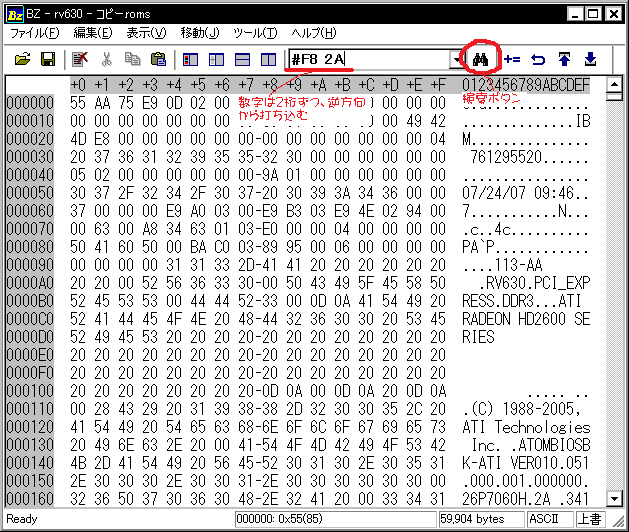Image resolution: width=629 pixels, height=532 pixels.
Task: Click the +0 column header
Action: click(78, 85)
